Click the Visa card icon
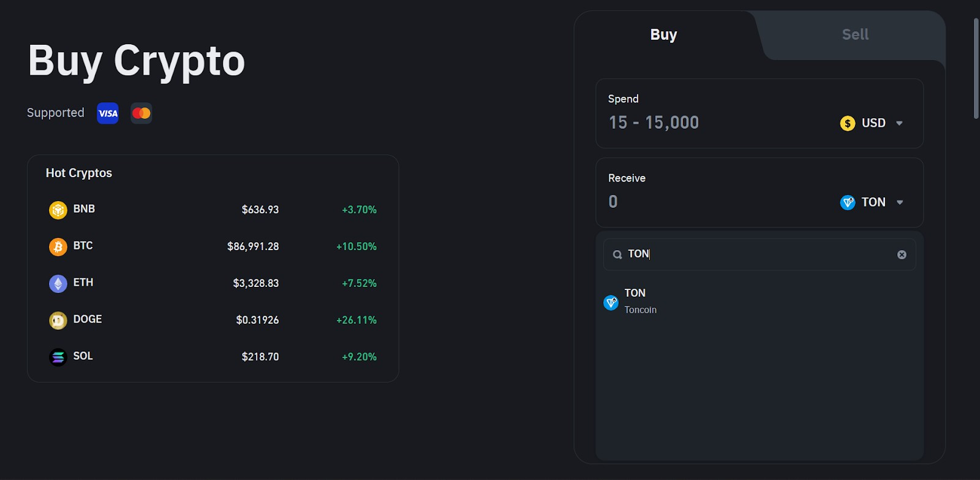The width and height of the screenshot is (980, 480). 108,113
